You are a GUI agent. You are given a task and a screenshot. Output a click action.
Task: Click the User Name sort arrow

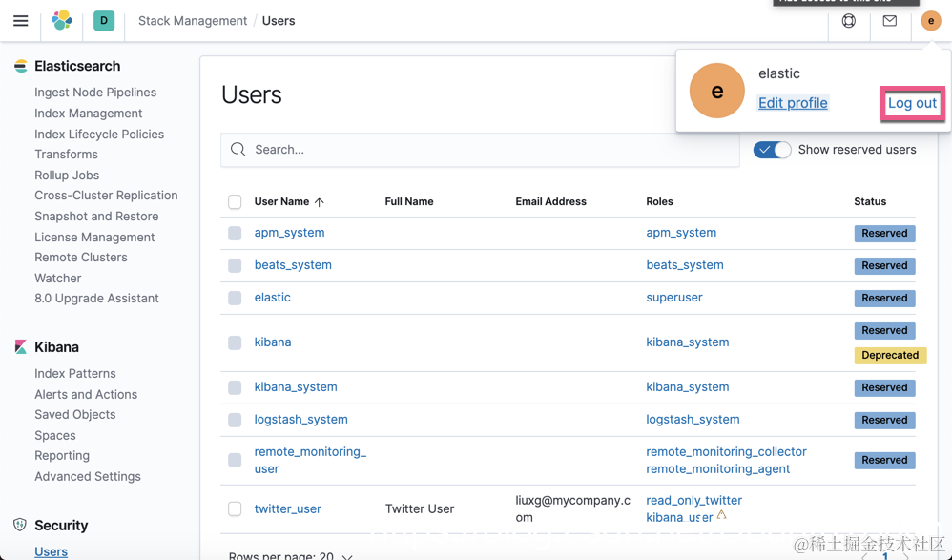click(320, 202)
